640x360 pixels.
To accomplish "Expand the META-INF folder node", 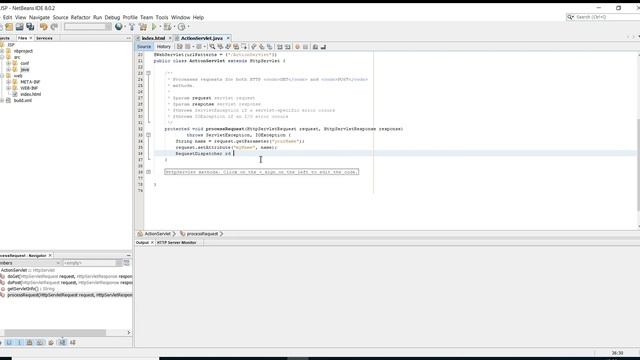I will coord(8,82).
